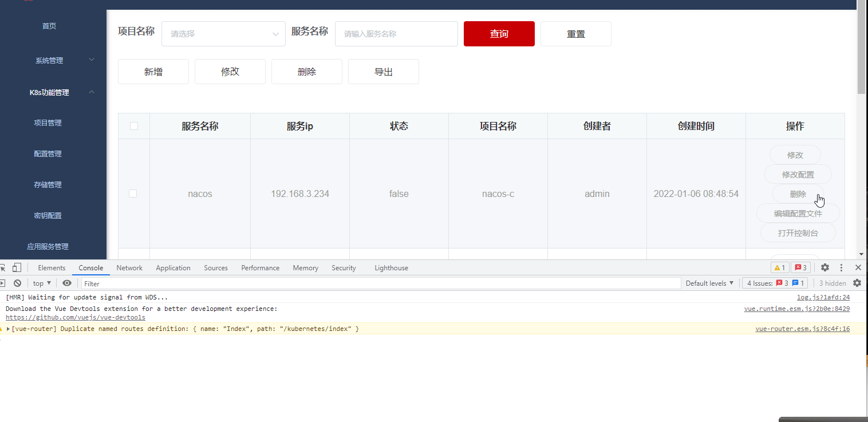Click 删除 in the nacos row actions
The height and width of the screenshot is (422, 868).
pyautogui.click(x=798, y=194)
